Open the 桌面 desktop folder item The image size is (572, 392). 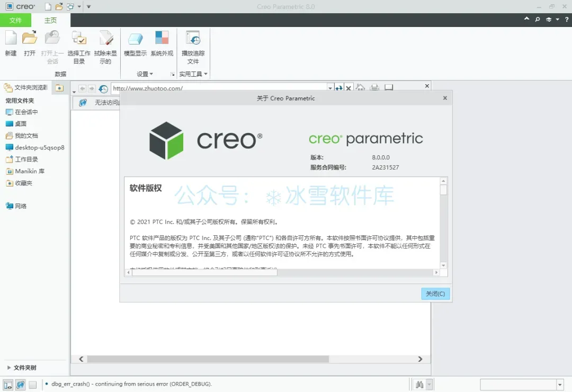[16, 124]
